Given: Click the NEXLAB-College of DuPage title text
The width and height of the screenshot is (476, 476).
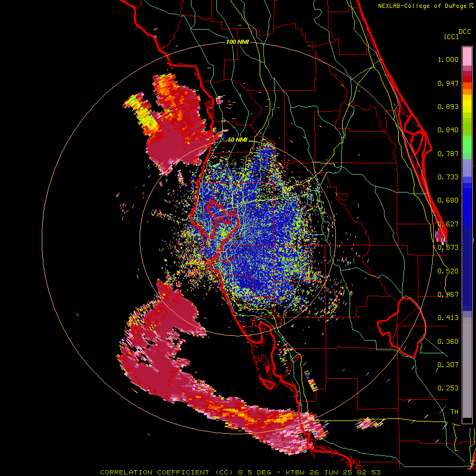Looking at the screenshot, I should [x=422, y=6].
